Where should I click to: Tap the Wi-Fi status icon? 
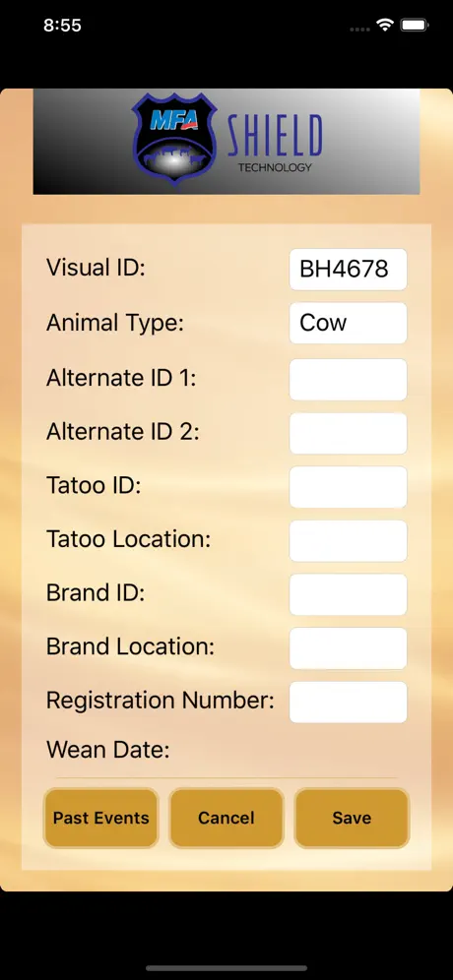point(384,25)
